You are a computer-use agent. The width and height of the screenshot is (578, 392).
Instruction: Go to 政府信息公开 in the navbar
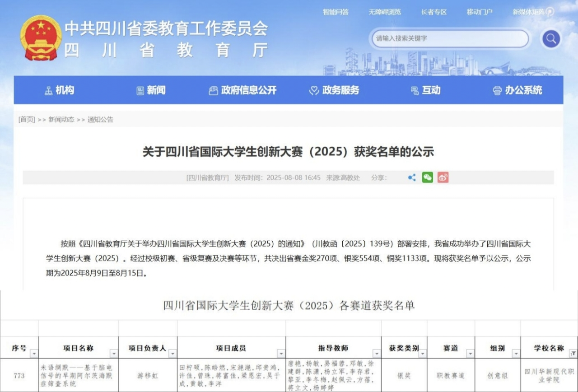click(x=242, y=90)
